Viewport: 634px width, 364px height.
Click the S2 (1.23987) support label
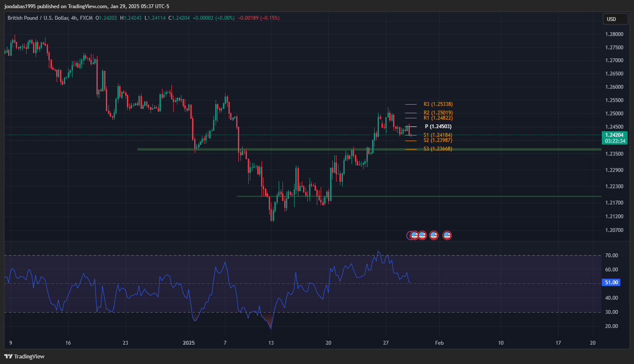coord(438,140)
